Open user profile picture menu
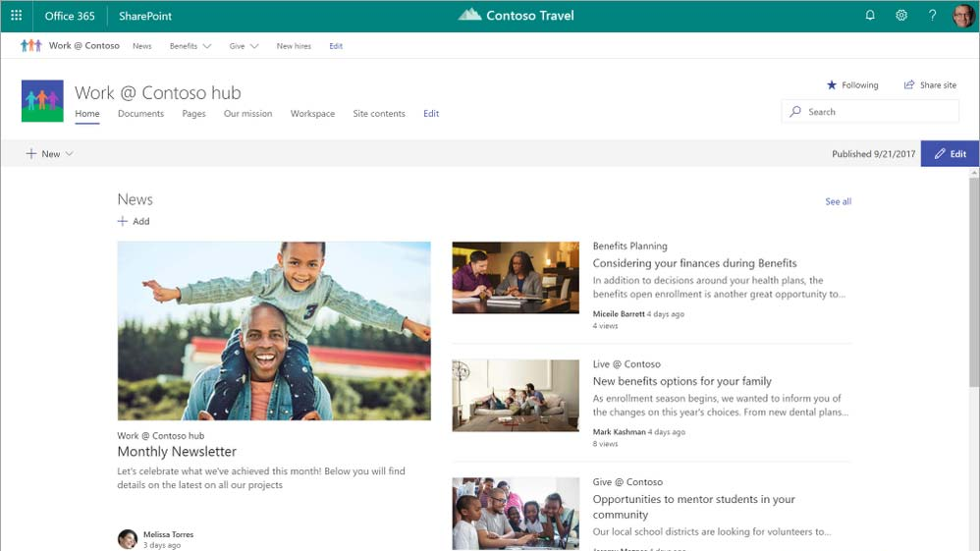The width and height of the screenshot is (980, 551). 963,16
